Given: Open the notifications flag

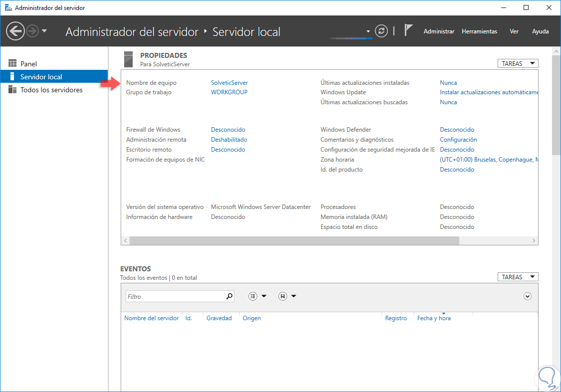Looking at the screenshot, I should click(408, 31).
